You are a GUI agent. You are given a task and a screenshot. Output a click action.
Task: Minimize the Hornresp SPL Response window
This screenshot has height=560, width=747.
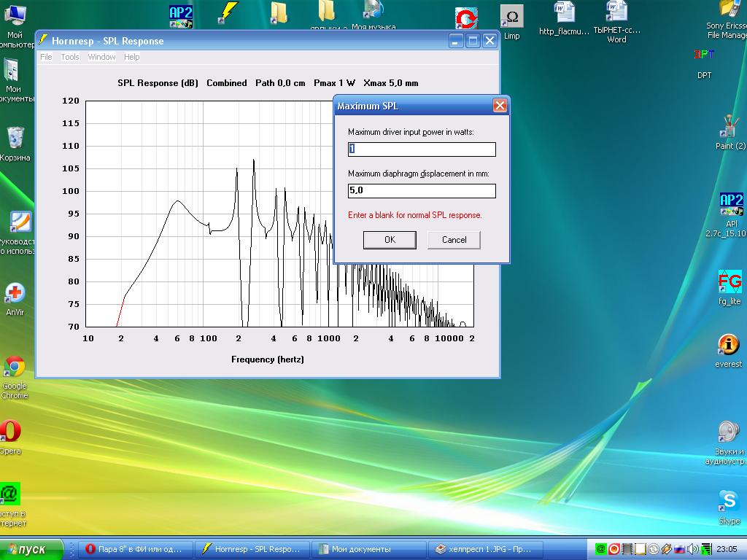pyautogui.click(x=455, y=41)
